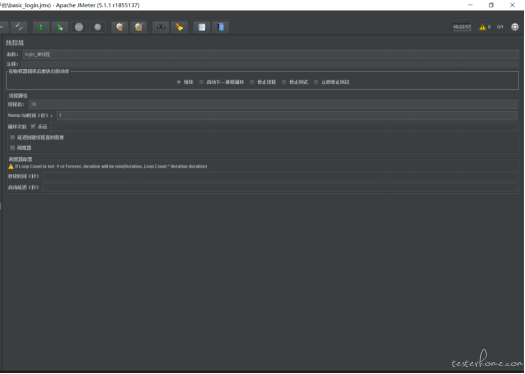
Task: Open Help with the blue book icon
Action: pos(221,27)
